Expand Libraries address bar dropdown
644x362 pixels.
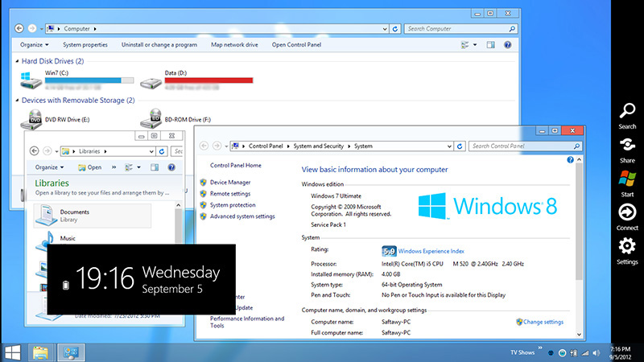click(x=151, y=151)
